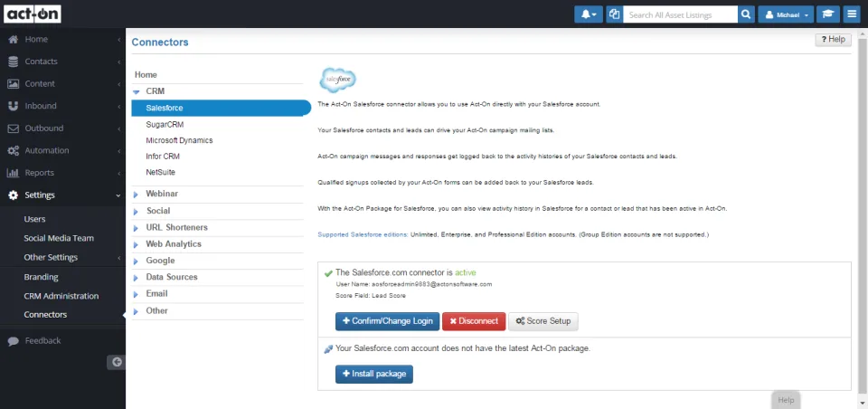Click the Act-On logo
868x409 pixels.
click(33, 14)
